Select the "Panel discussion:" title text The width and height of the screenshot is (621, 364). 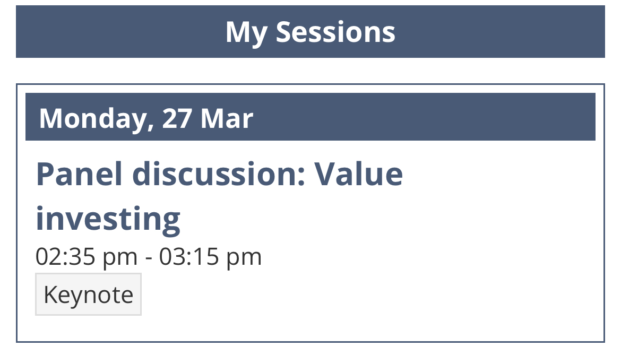coord(171,174)
